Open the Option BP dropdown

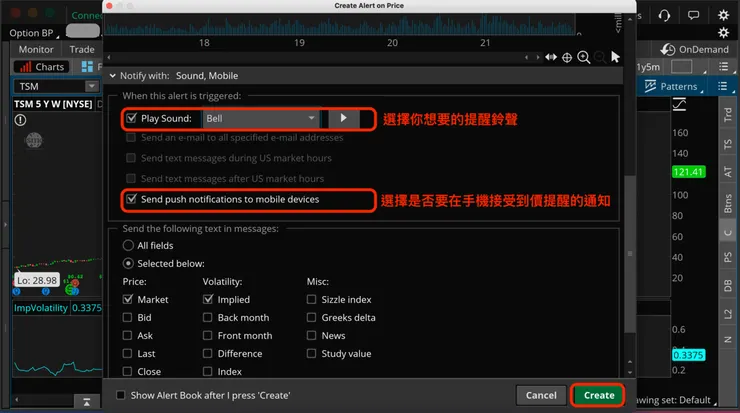point(34,33)
